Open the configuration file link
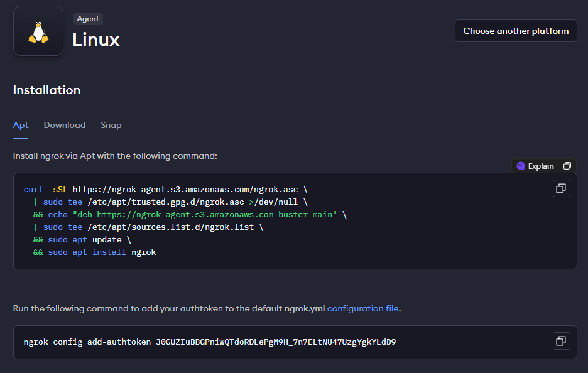Viewport: 588px width, 373px height. pos(363,308)
